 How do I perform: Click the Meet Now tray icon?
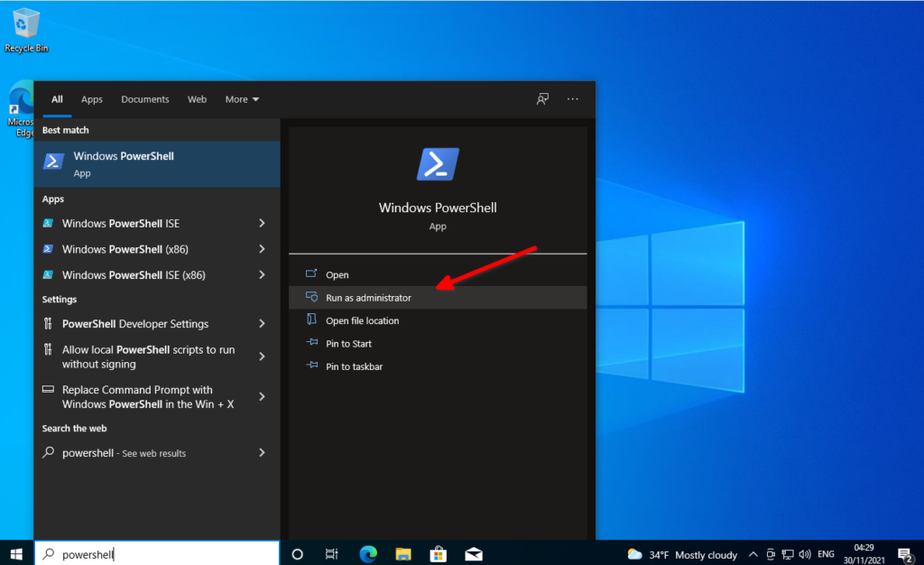tap(771, 554)
